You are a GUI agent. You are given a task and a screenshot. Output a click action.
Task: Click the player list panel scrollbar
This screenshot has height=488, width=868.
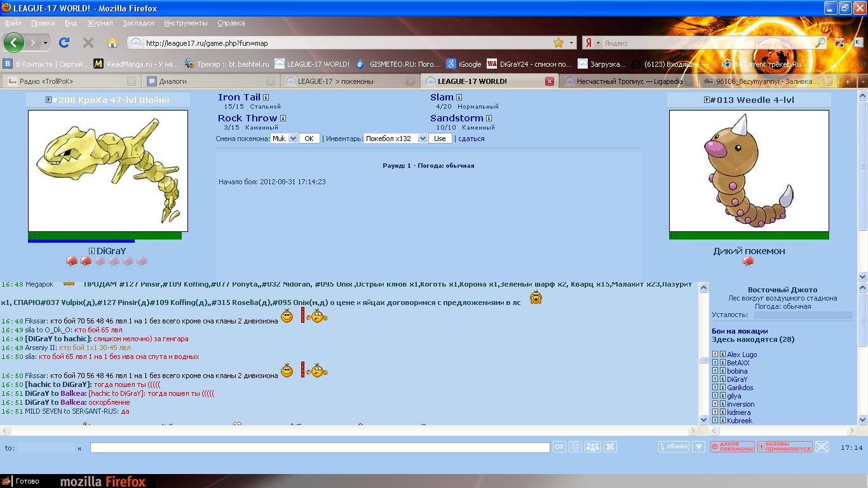[x=862, y=353]
